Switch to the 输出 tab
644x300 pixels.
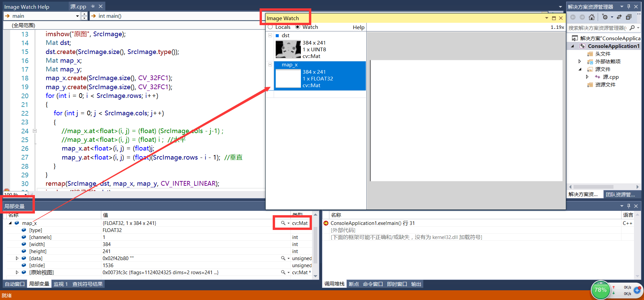click(416, 284)
